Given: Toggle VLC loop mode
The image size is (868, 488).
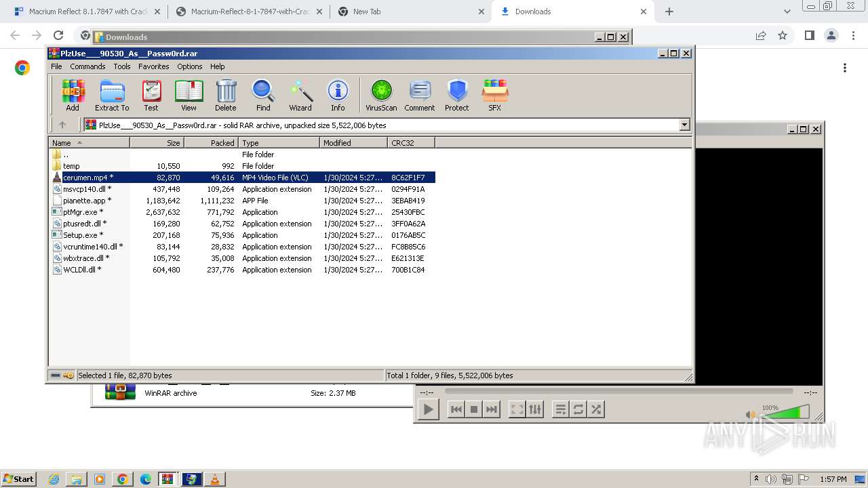Looking at the screenshot, I should pos(578,409).
